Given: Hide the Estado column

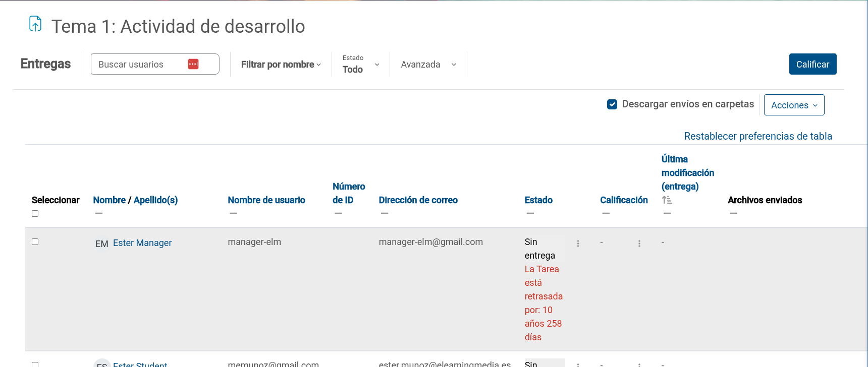Looking at the screenshot, I should [x=530, y=213].
